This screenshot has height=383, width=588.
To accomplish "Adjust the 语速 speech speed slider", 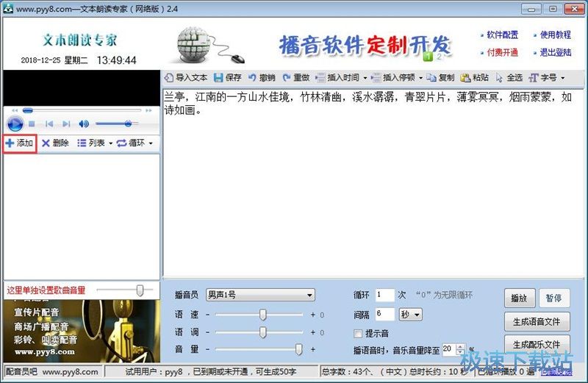I will coord(263,315).
